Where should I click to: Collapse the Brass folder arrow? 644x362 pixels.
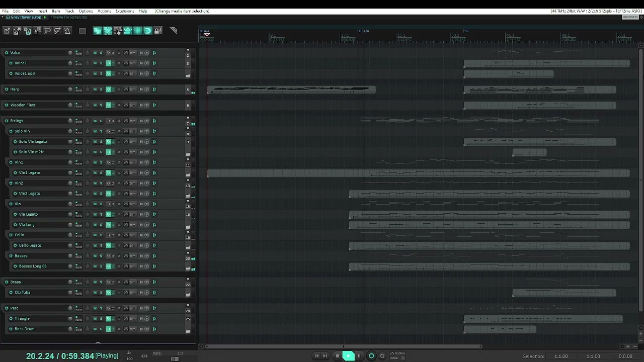click(188, 280)
